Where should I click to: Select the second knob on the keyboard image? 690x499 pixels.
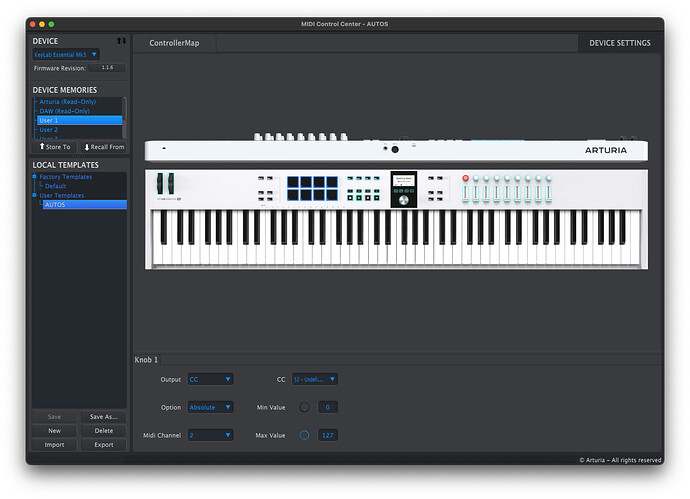pyautogui.click(x=476, y=178)
